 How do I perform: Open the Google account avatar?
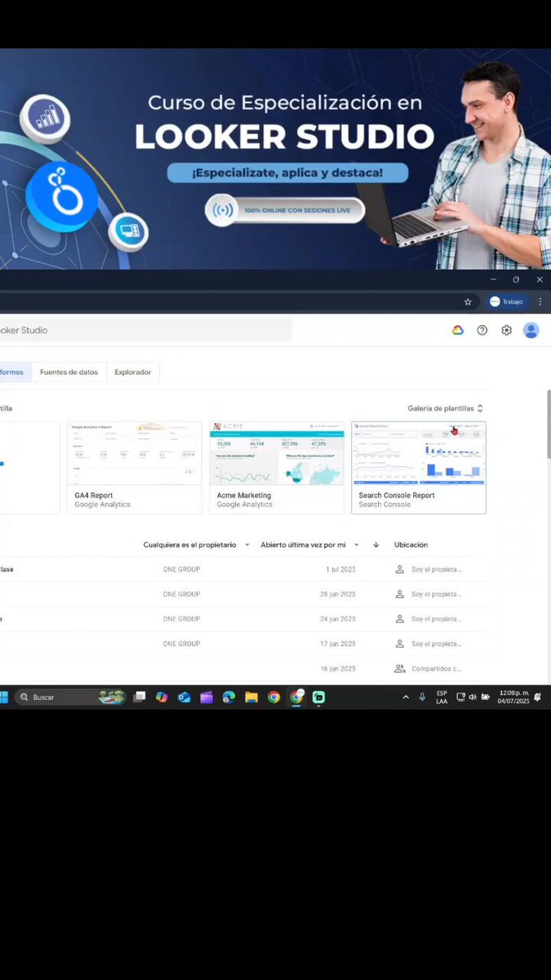pos(531,330)
